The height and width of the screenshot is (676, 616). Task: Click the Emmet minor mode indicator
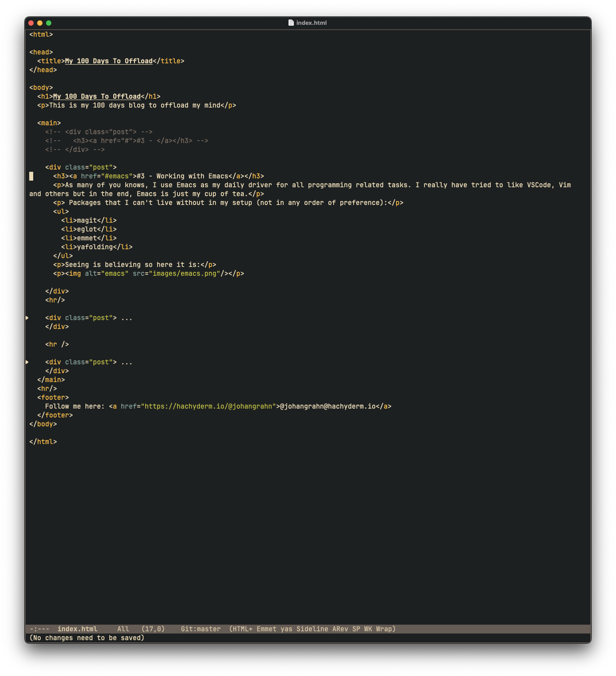tap(266, 629)
